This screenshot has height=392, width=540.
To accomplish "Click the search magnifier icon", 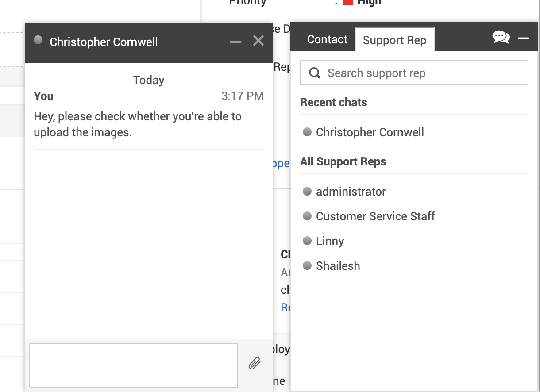I will [x=315, y=73].
